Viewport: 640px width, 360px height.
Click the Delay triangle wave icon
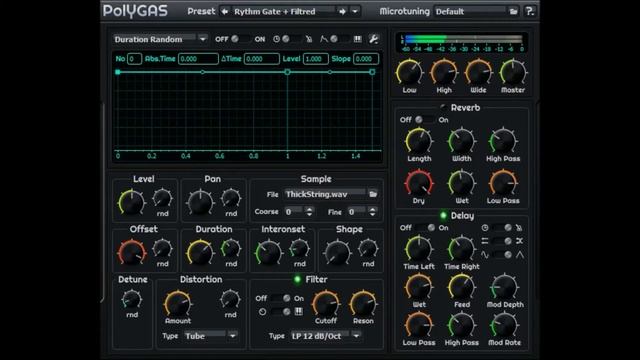point(520,255)
